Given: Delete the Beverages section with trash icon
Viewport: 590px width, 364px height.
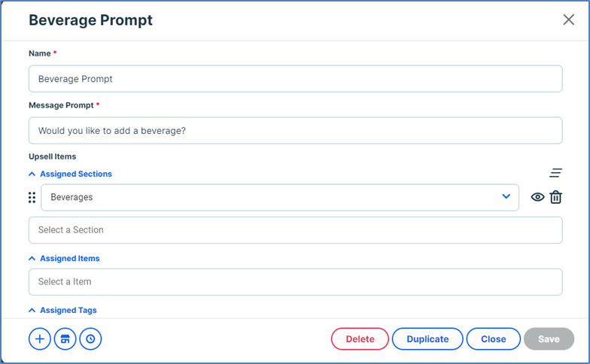Looking at the screenshot, I should [x=555, y=197].
